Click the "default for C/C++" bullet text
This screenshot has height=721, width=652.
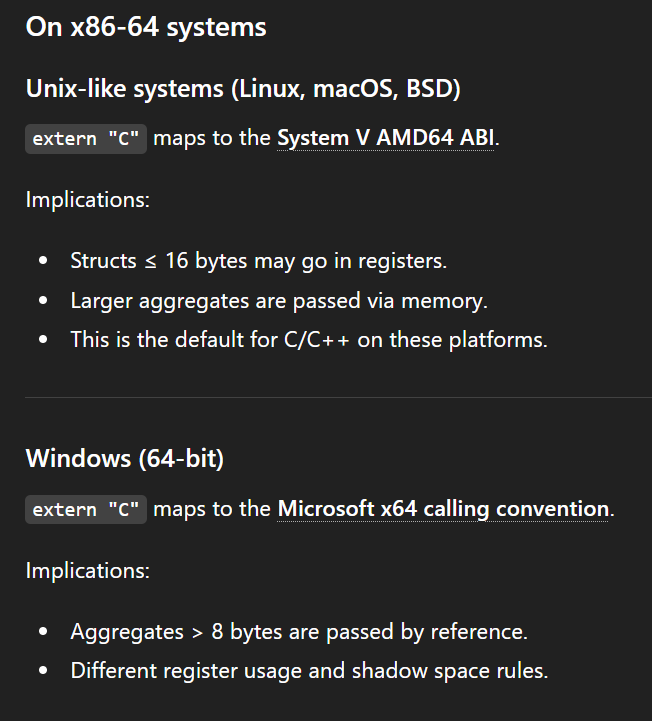(309, 339)
